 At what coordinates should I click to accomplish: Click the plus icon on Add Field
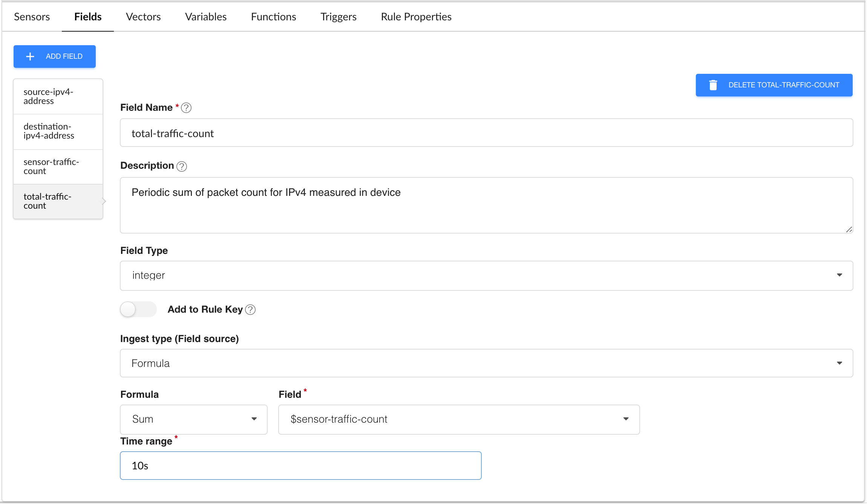point(30,57)
